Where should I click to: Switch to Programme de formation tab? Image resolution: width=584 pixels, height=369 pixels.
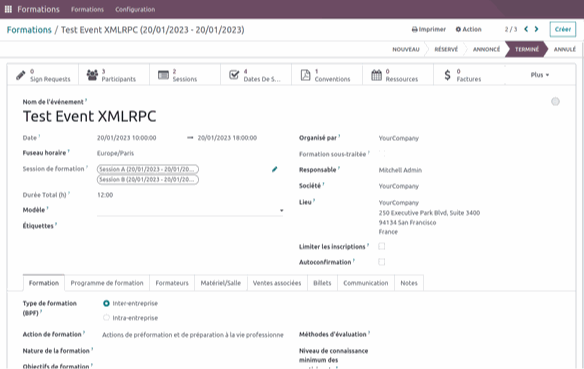pyautogui.click(x=107, y=283)
